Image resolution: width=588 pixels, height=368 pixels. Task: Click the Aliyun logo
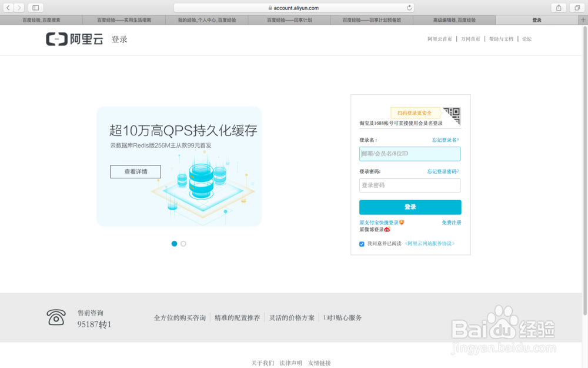pyautogui.click(x=75, y=39)
